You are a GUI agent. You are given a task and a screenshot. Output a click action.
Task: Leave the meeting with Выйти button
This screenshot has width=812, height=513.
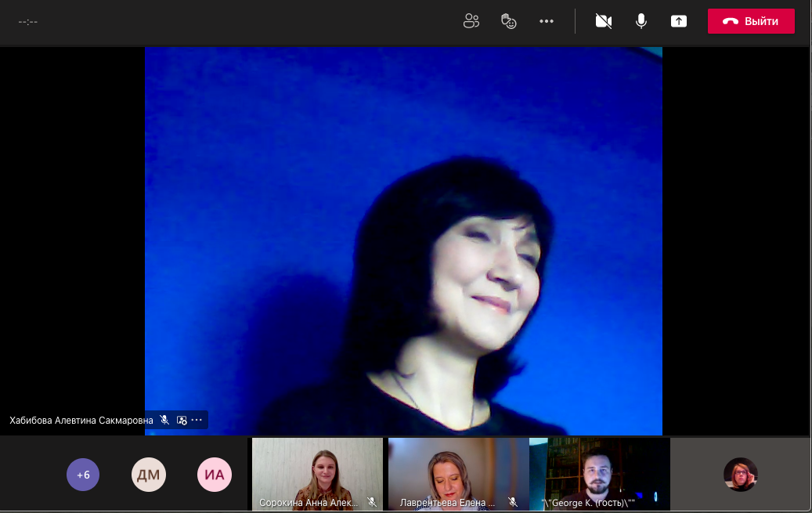coord(751,21)
